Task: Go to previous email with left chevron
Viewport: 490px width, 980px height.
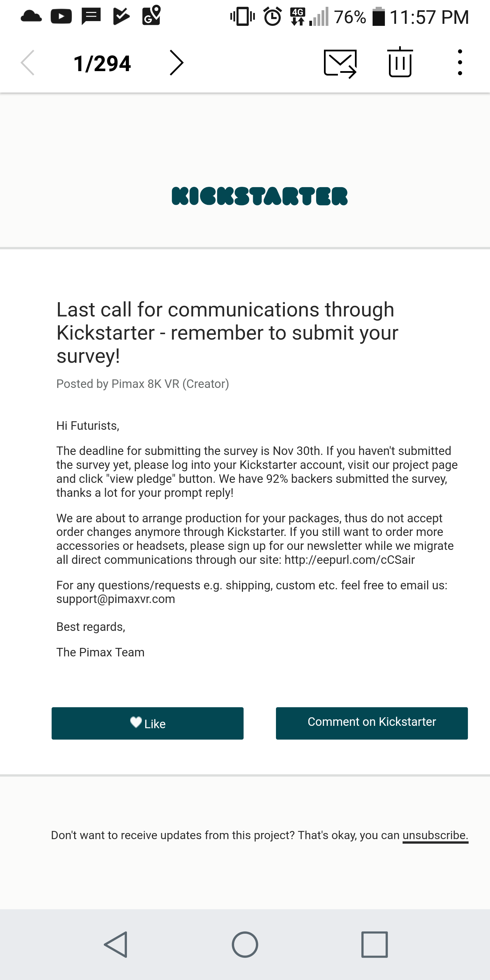Action: [27, 63]
